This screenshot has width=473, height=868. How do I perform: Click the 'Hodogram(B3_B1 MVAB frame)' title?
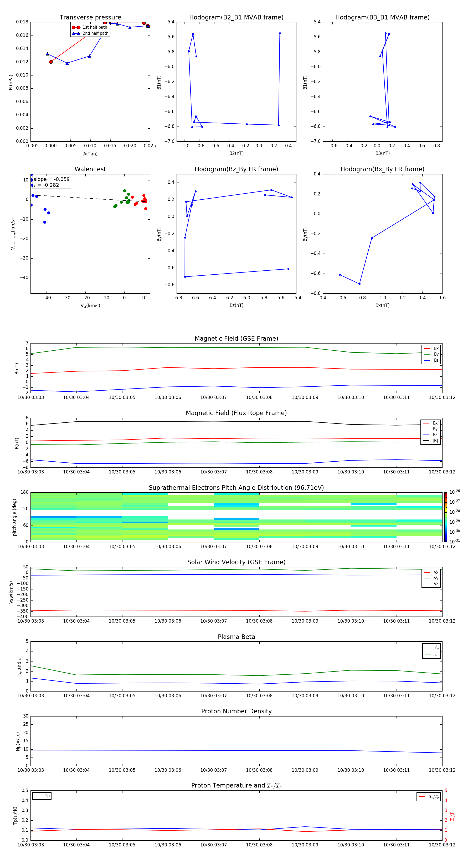click(382, 18)
